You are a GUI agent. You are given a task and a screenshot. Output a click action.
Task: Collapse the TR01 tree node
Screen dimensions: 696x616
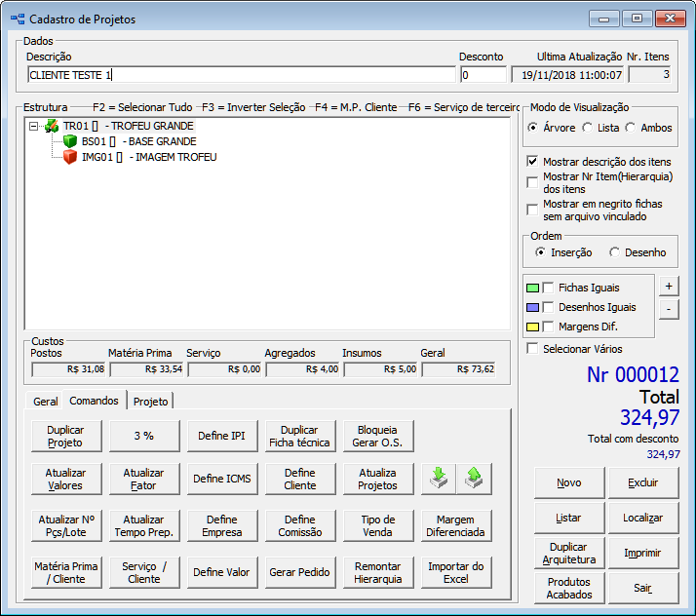[x=34, y=126]
